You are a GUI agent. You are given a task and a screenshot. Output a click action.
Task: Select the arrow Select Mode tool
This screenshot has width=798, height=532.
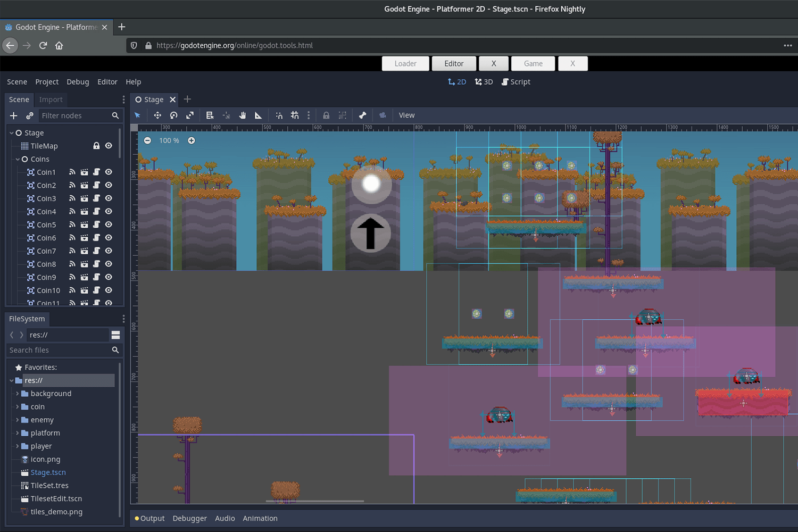click(137, 115)
